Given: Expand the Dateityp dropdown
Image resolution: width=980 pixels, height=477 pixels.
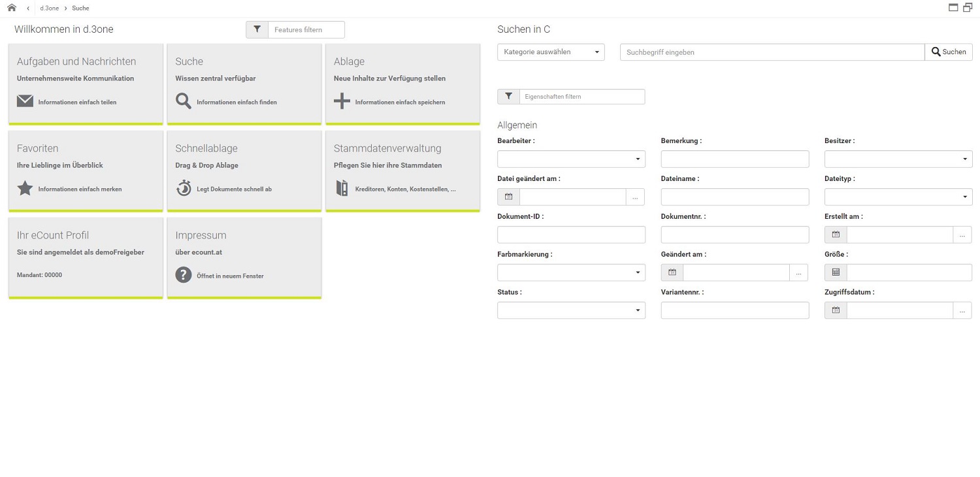Looking at the screenshot, I should tap(898, 197).
